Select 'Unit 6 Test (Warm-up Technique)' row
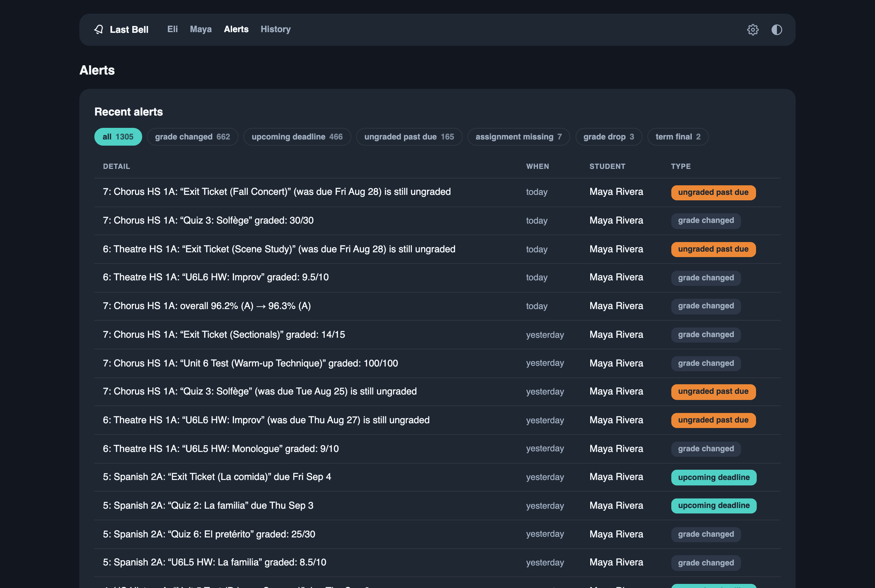 click(x=437, y=363)
